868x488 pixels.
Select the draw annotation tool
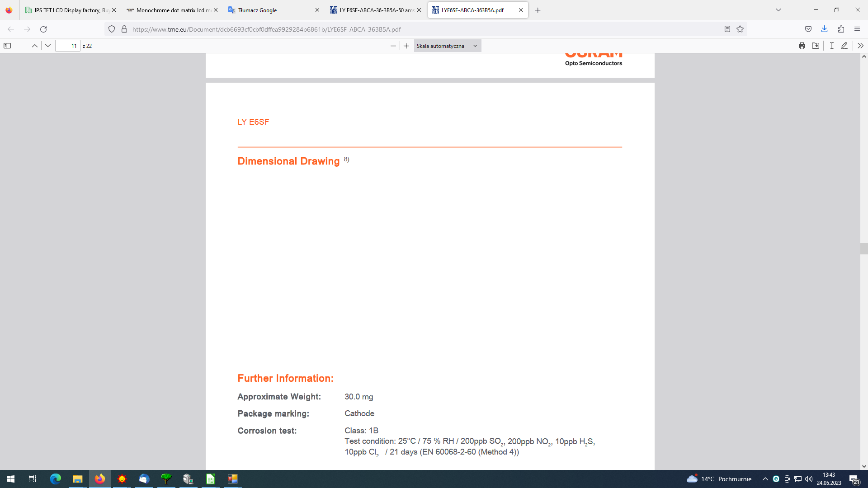844,46
